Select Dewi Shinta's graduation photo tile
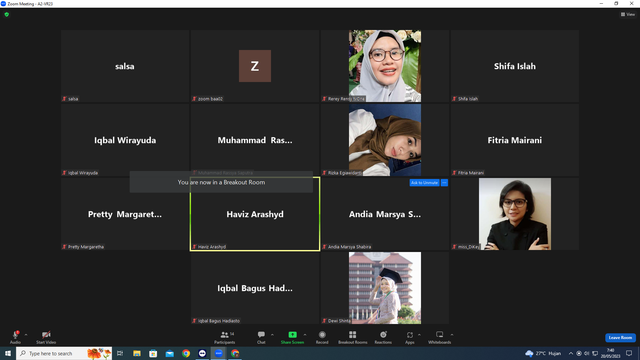This screenshot has height=360, width=640. (x=385, y=288)
